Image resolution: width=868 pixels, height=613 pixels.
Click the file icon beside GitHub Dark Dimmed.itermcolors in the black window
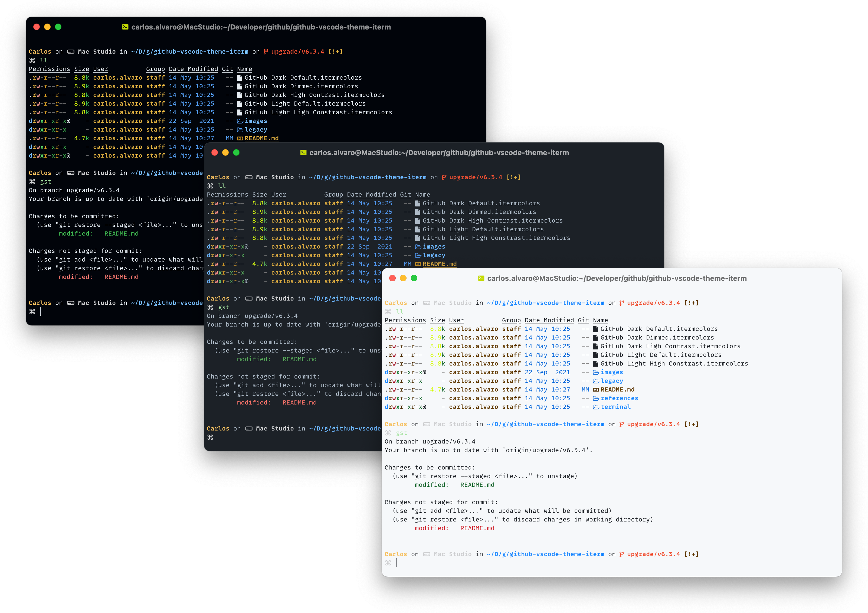coord(239,86)
